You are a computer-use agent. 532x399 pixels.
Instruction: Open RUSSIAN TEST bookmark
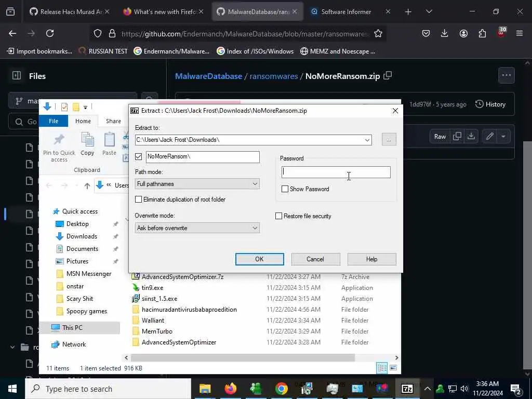click(x=103, y=51)
